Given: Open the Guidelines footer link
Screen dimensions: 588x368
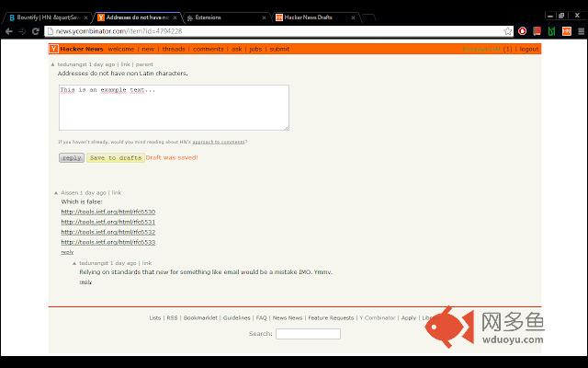Looking at the screenshot, I should coord(237,317).
